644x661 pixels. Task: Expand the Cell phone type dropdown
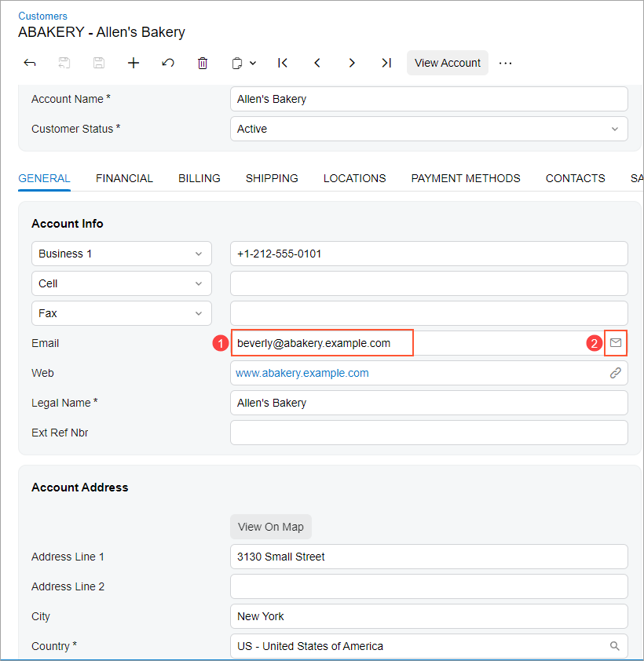coord(198,283)
